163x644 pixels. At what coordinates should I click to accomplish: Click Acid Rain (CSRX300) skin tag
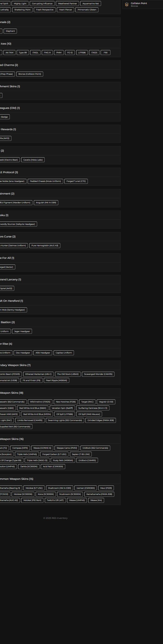53,467
